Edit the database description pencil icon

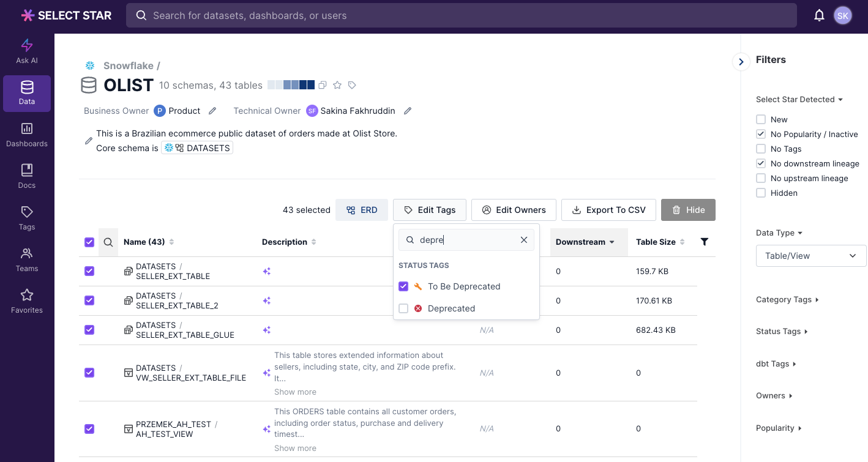click(89, 141)
